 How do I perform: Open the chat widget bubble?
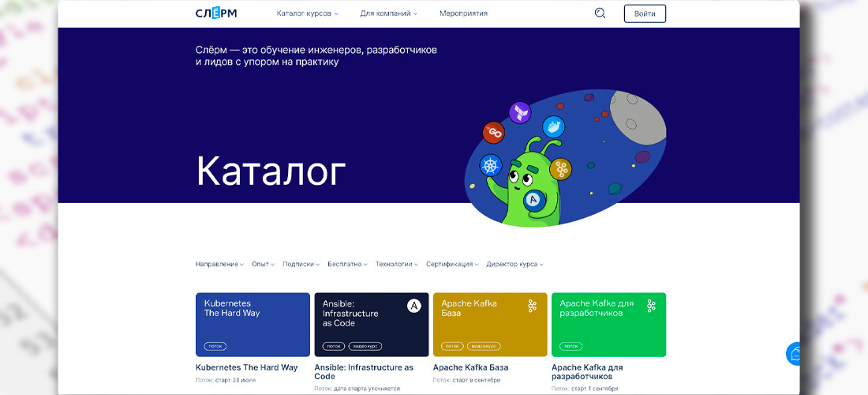[x=795, y=353]
